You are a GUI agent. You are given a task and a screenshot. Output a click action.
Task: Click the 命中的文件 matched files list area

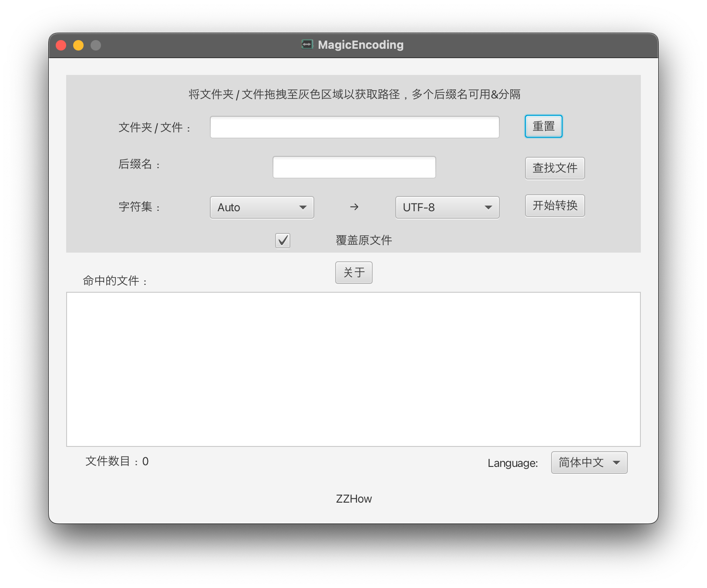tap(353, 369)
